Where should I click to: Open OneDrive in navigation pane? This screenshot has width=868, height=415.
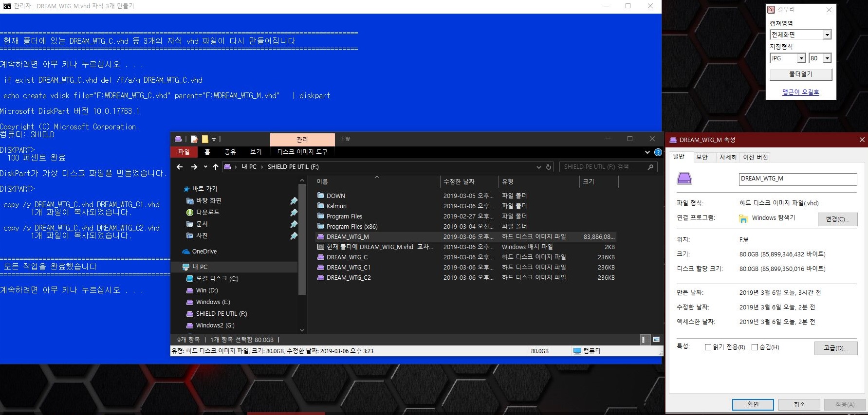coord(204,252)
